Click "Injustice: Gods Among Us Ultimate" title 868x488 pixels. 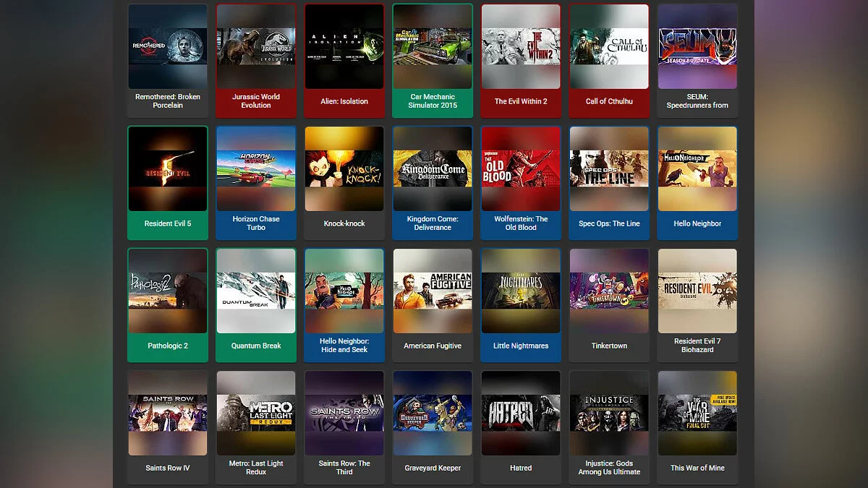pyautogui.click(x=609, y=468)
